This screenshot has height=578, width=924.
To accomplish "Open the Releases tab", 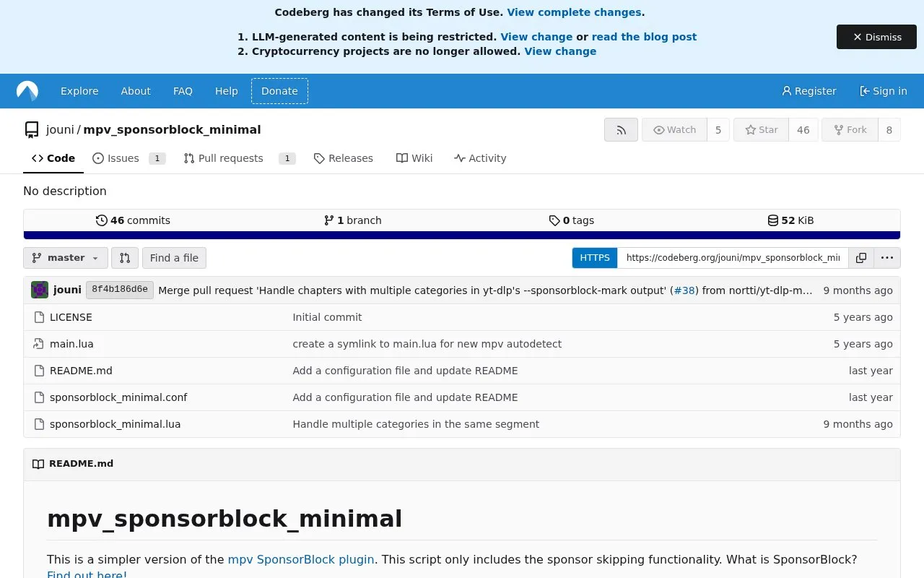I will [x=344, y=158].
